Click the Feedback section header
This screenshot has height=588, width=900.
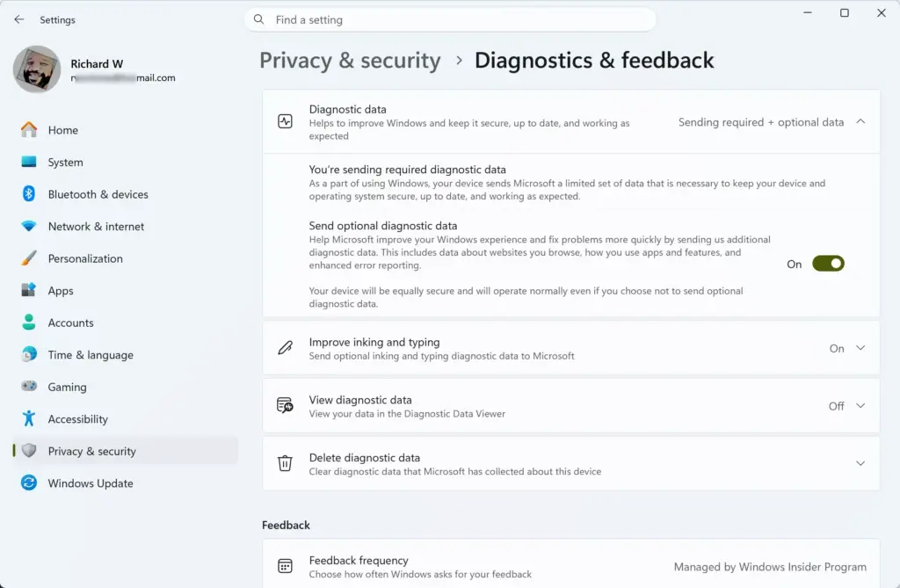[286, 525]
